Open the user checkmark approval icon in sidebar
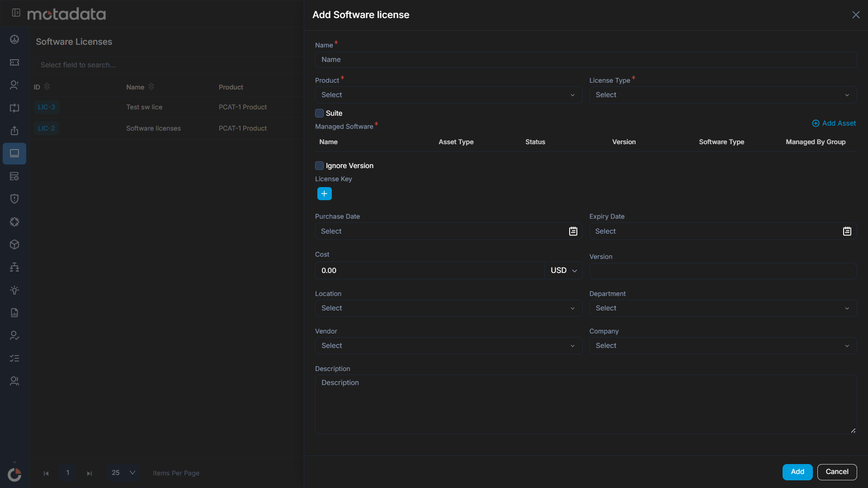This screenshot has height=488, width=868. (x=14, y=336)
